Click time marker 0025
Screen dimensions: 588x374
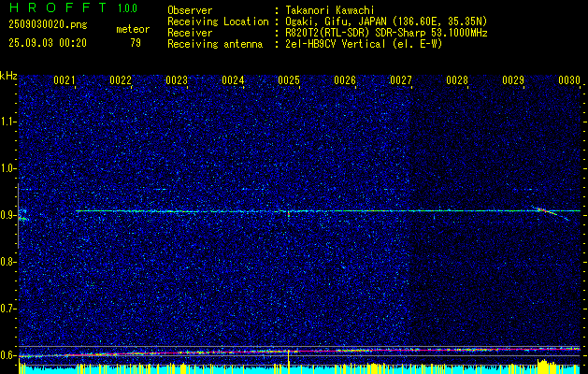289,80
